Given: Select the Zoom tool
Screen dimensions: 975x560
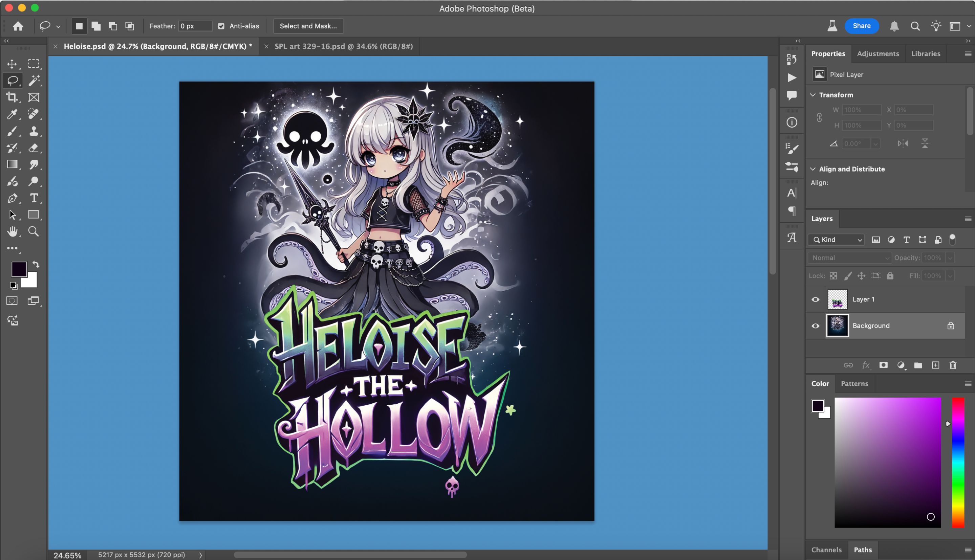Looking at the screenshot, I should click(34, 231).
